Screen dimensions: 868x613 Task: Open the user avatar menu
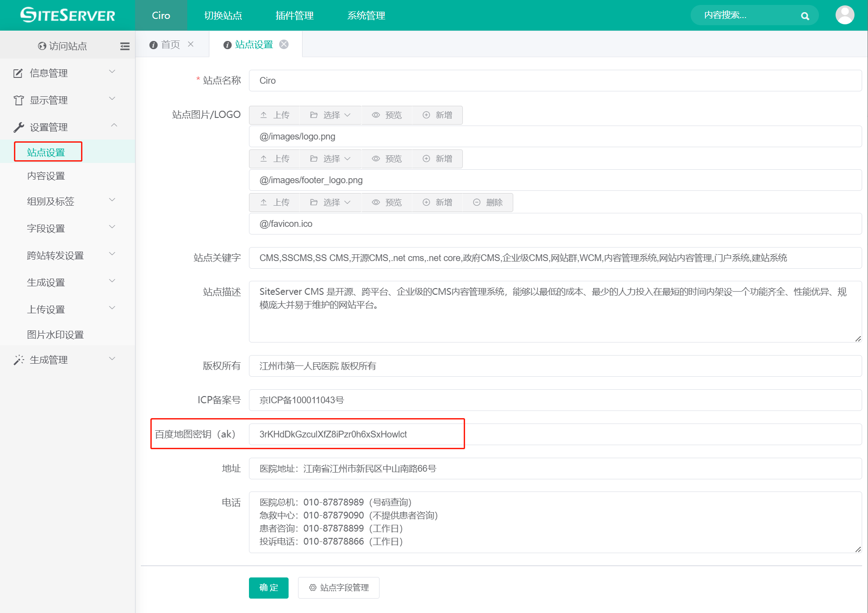tap(845, 15)
